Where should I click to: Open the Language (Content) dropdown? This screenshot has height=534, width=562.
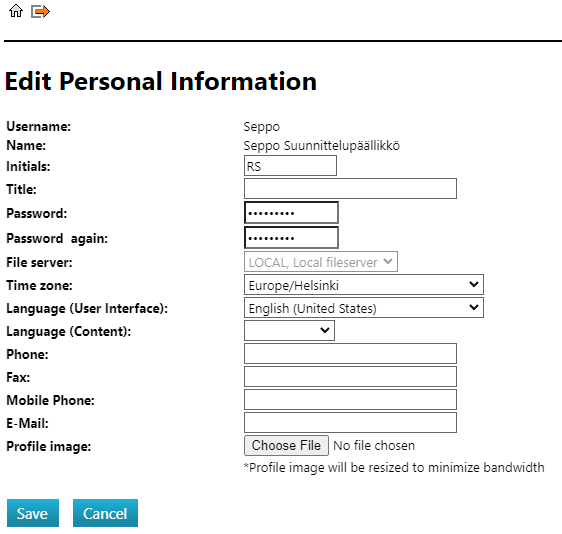289,330
